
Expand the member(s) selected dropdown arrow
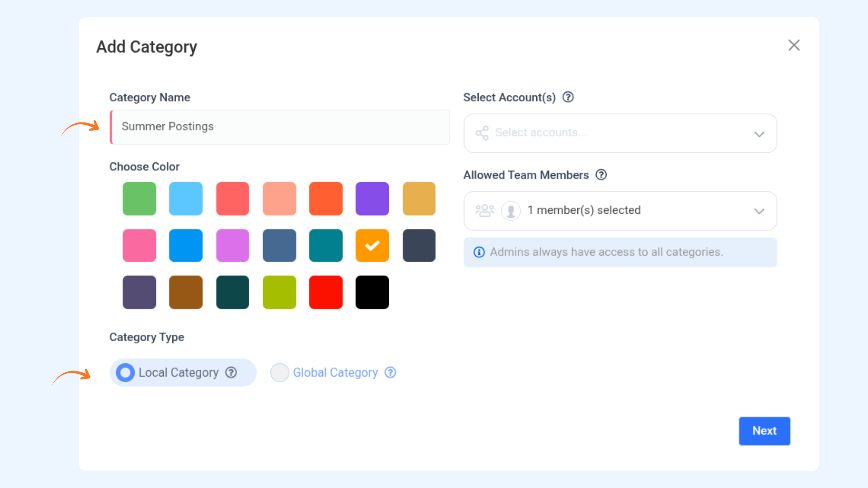click(x=759, y=211)
